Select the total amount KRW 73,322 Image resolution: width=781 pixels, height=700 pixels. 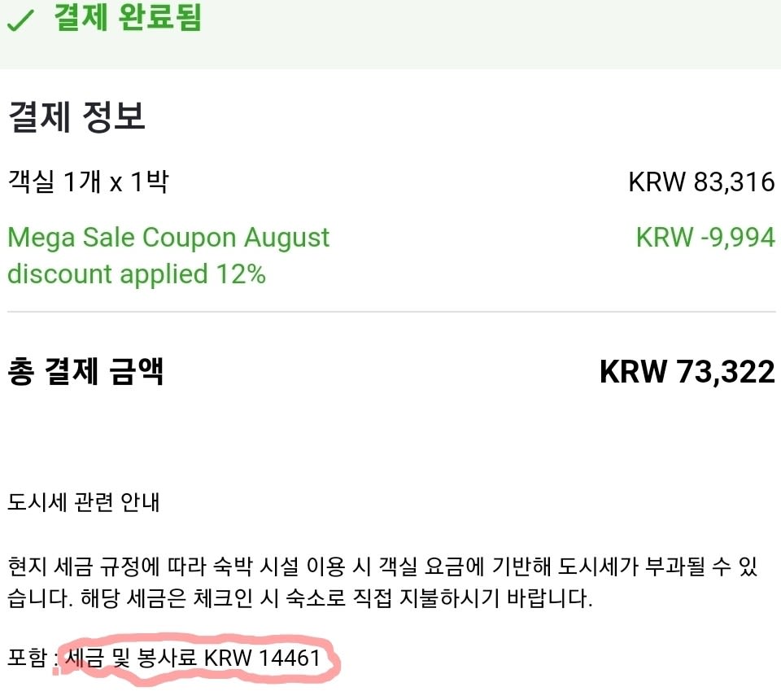[687, 372]
